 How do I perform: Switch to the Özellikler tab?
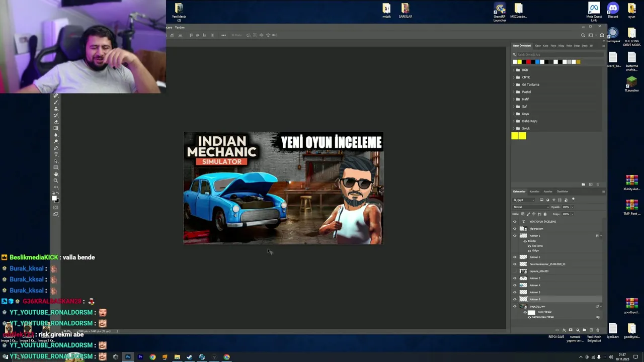coord(562,192)
